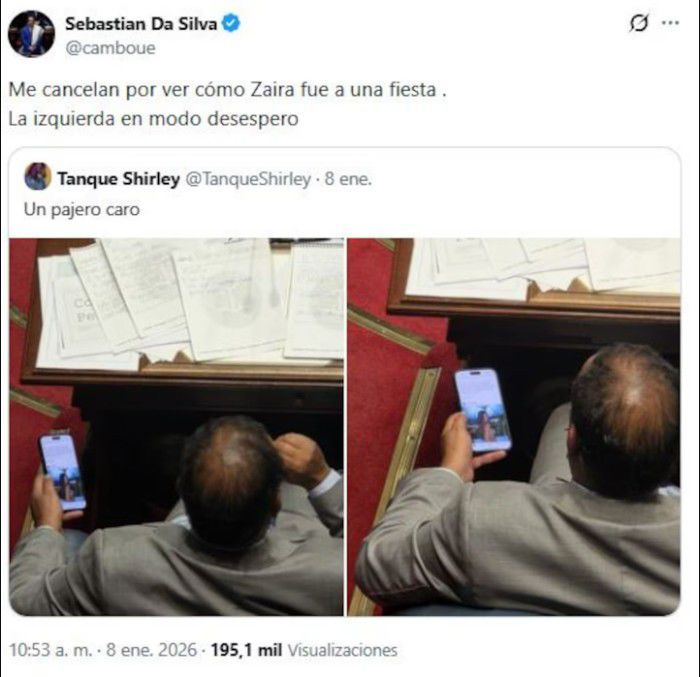
Task: Click the 'La izquierda en modo desespero' line
Action: point(153,119)
